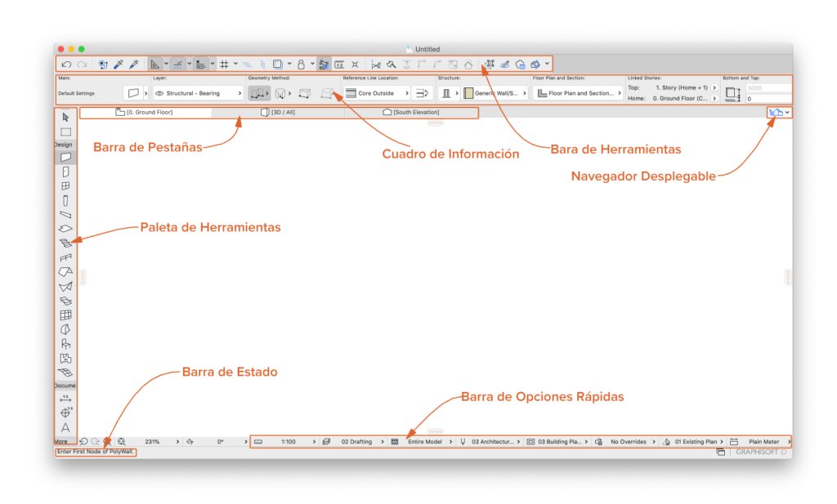Click the 231% zoom level field
The width and height of the screenshot is (837, 504).
click(x=151, y=442)
